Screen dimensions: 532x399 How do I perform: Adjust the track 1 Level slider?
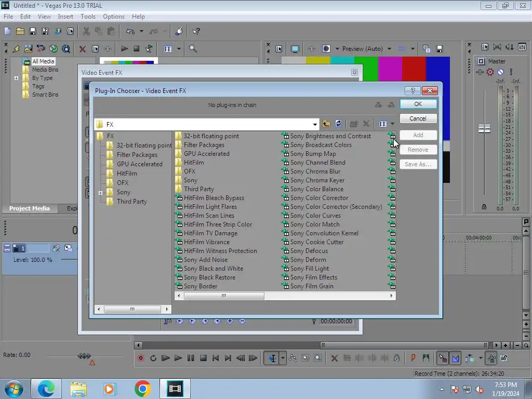click(69, 260)
